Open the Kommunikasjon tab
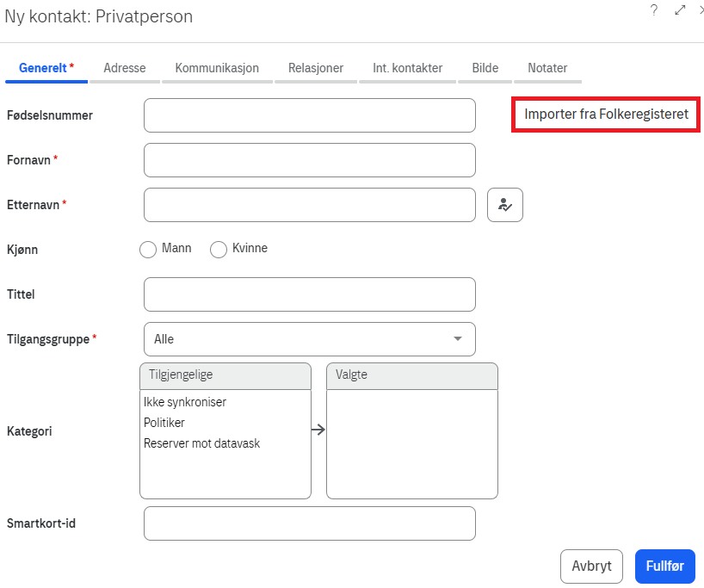704x588 pixels. [x=217, y=68]
